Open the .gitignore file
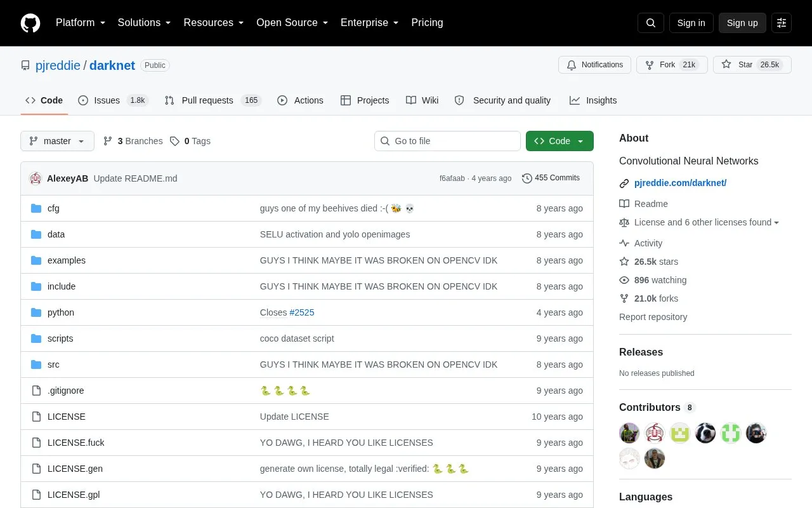Image resolution: width=812 pixels, height=508 pixels. click(65, 391)
